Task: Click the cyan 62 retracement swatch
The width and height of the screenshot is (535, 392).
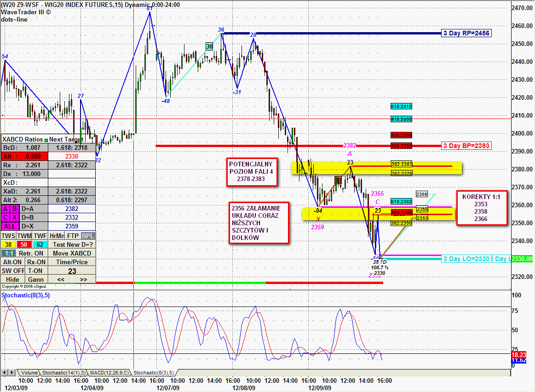Action: (x=40, y=244)
